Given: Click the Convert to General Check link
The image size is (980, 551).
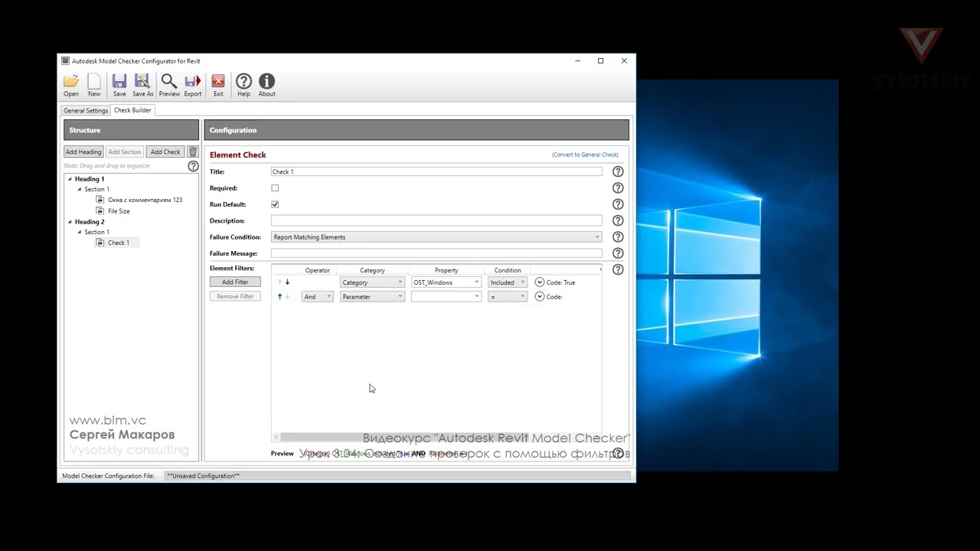Looking at the screenshot, I should coord(585,155).
